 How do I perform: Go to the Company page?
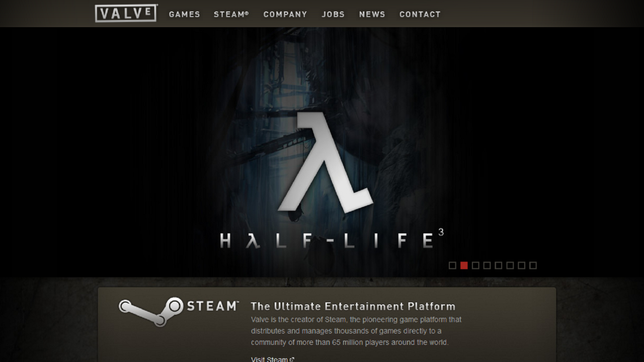point(285,15)
